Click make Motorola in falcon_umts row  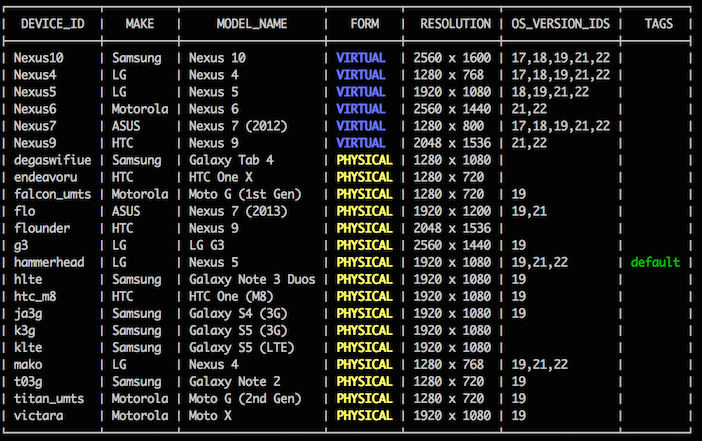pyautogui.click(x=140, y=194)
